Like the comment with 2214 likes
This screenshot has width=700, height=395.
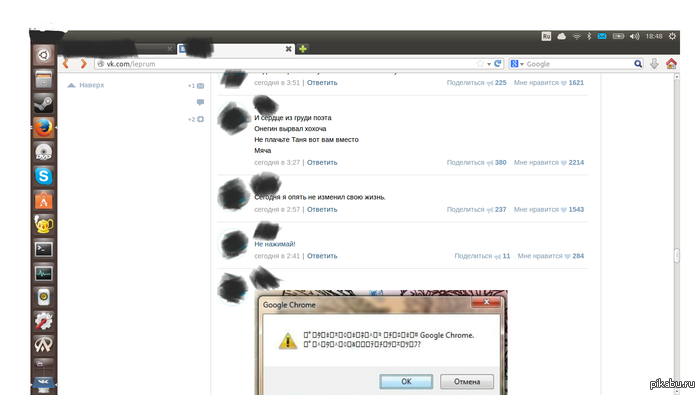pyautogui.click(x=549, y=162)
